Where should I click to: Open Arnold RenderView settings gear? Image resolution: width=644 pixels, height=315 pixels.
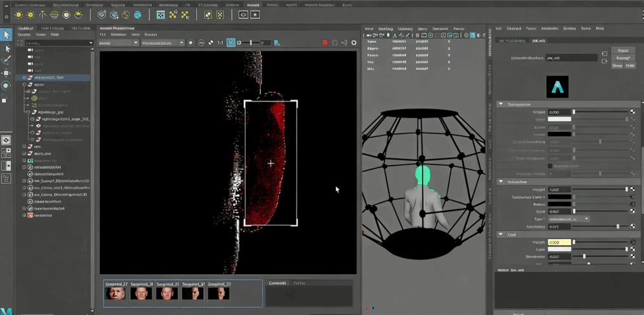[x=353, y=43]
